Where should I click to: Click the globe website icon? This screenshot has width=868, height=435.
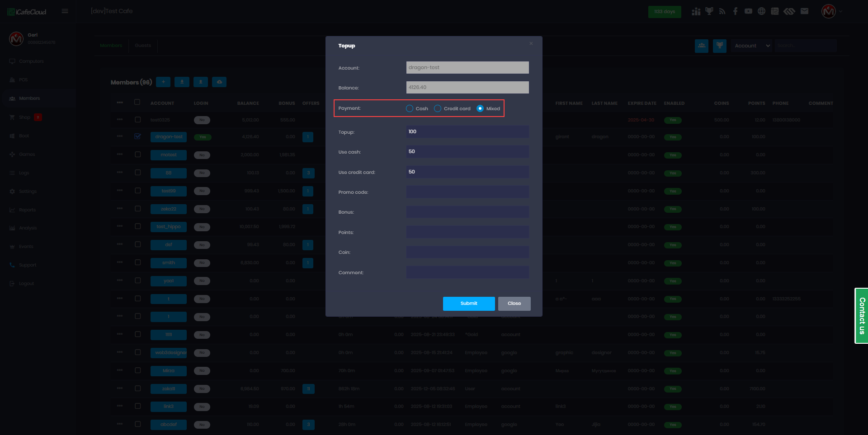click(x=761, y=11)
